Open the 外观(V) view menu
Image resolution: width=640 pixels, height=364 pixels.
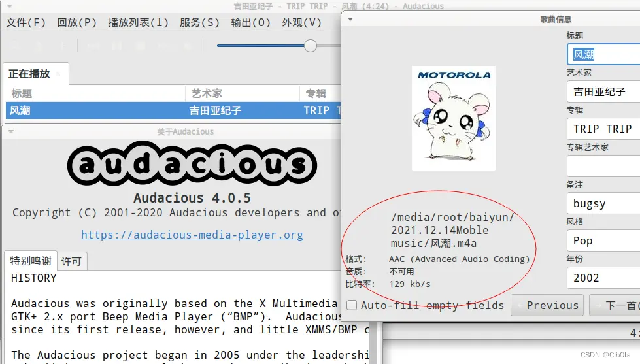(301, 22)
